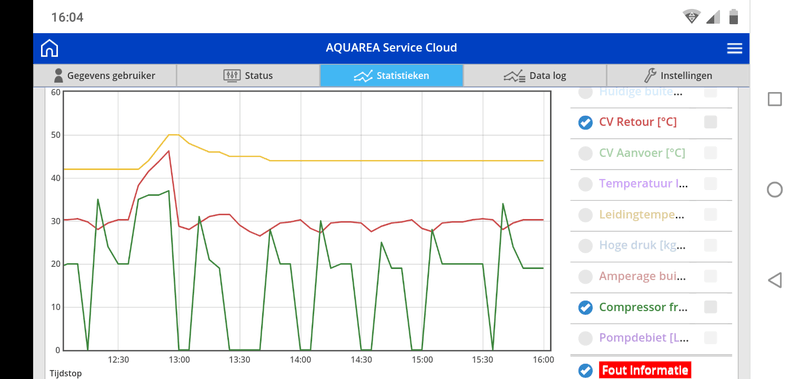Open the Data log tab
This screenshot has width=800, height=379.
pos(535,75)
